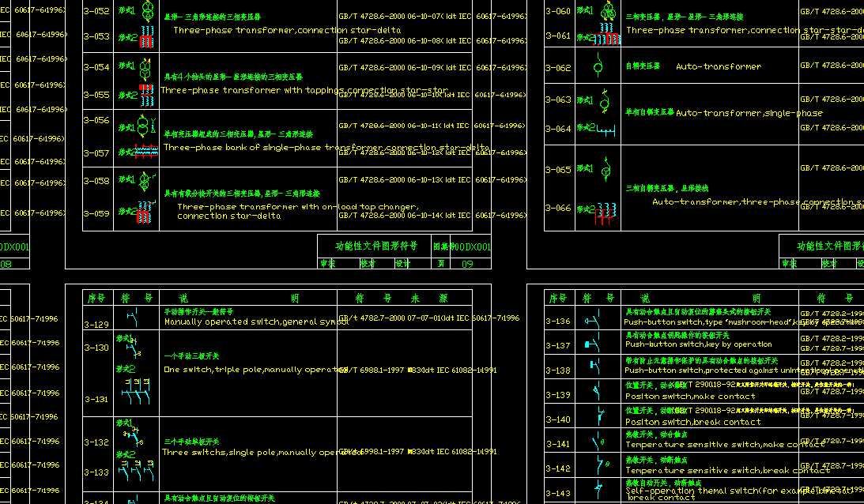
Task: Click 'Temperature sensitive switch,make contact' text
Action: (725, 445)
